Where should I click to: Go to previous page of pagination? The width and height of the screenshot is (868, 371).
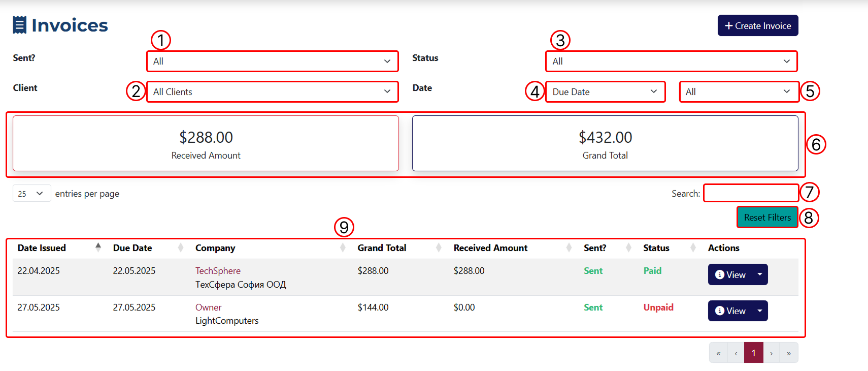point(736,353)
